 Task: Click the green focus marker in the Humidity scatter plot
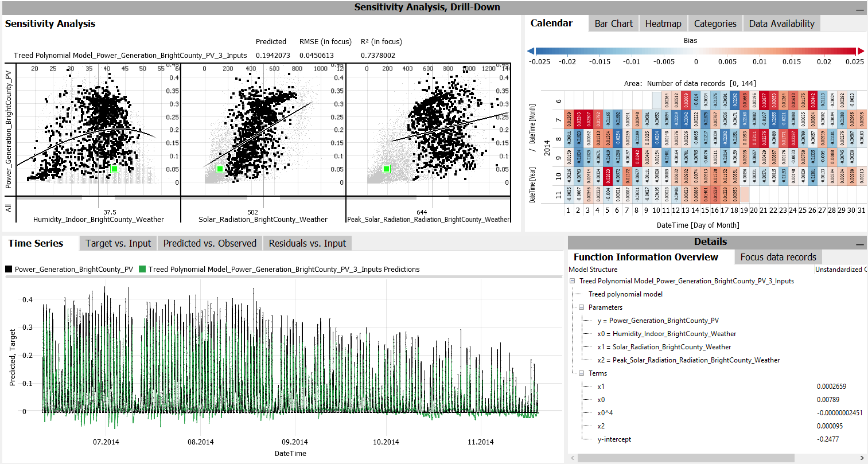pos(114,169)
